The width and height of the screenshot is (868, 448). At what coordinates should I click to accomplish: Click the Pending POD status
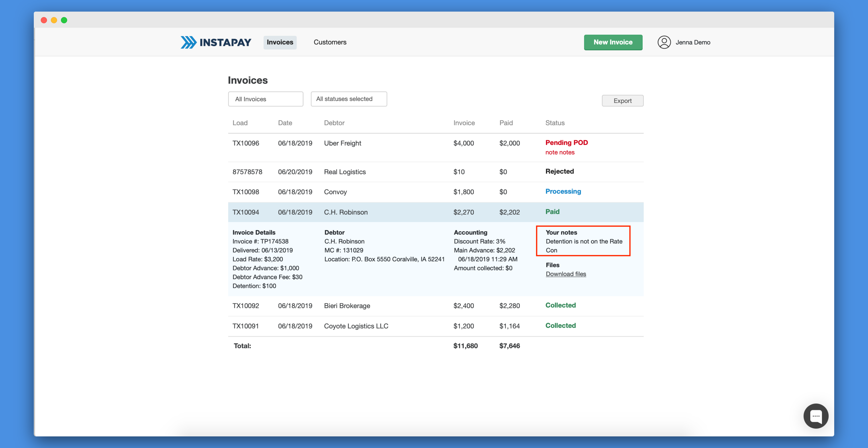[x=566, y=142]
